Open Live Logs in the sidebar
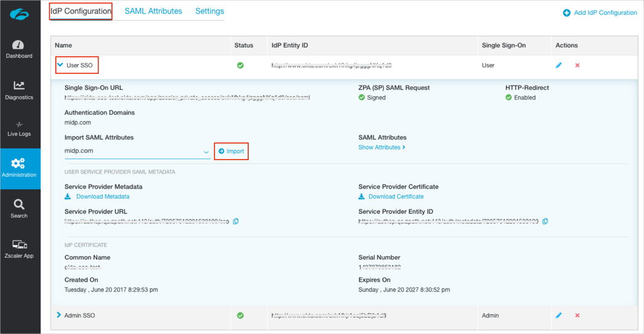644x334 pixels. coord(19,128)
